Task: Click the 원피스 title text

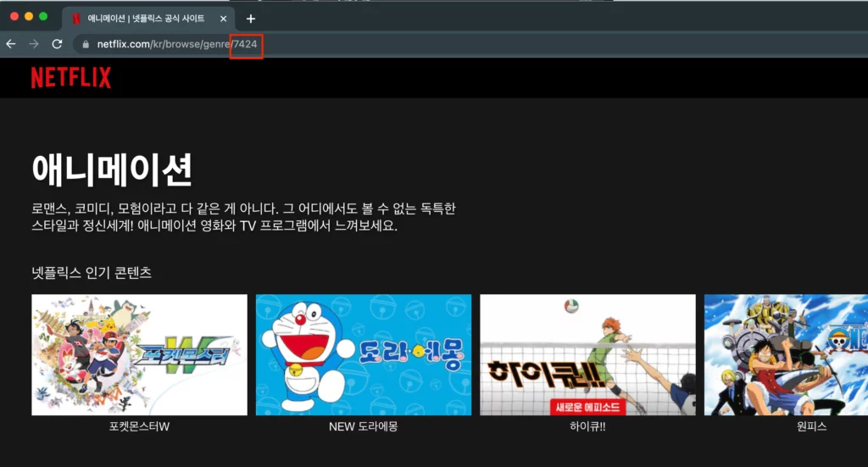Action: pos(811,426)
